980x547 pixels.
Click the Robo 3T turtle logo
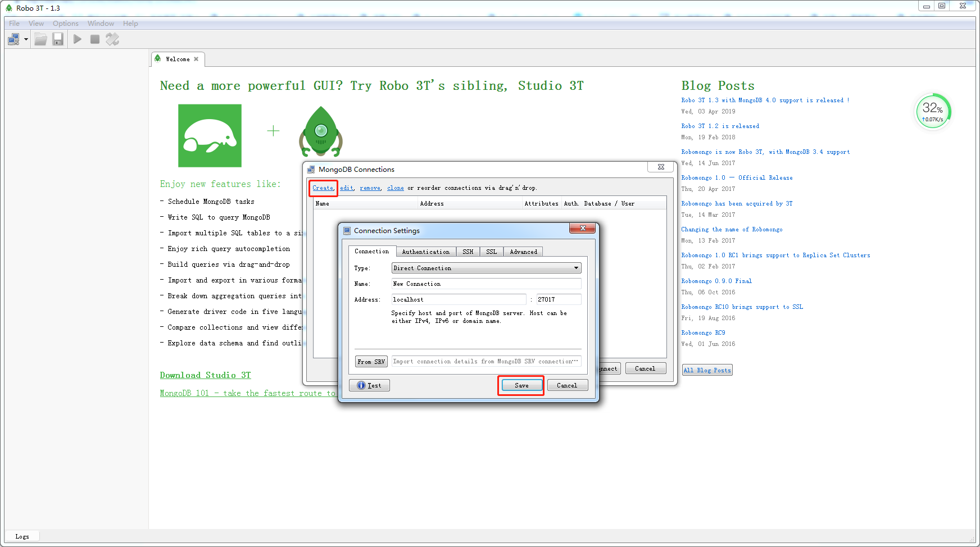[210, 135]
